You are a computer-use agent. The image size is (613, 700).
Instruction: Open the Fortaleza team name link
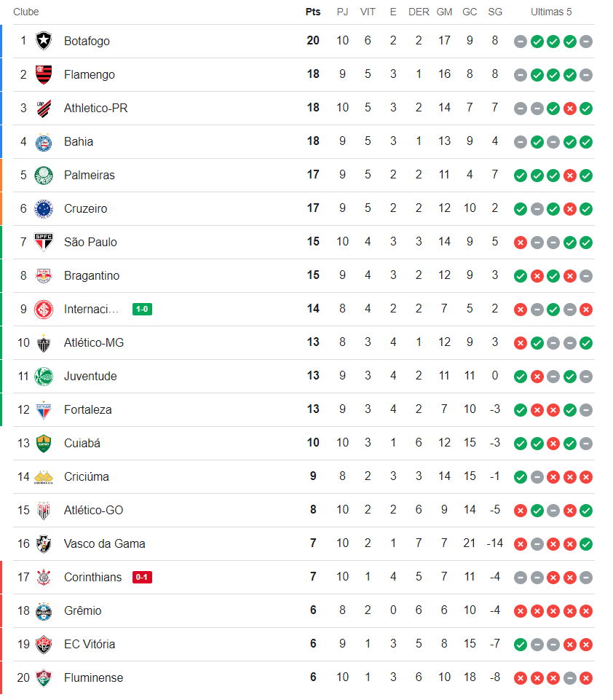(87, 409)
